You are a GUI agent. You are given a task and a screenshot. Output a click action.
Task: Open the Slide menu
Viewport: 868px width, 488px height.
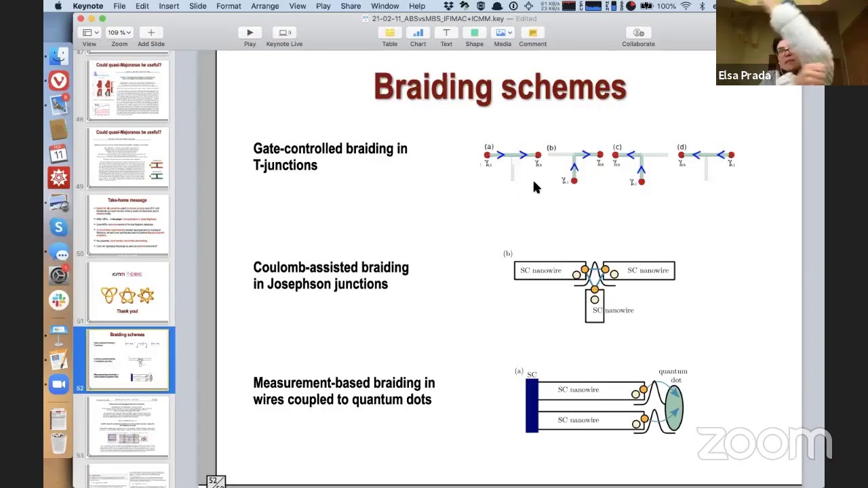pyautogui.click(x=198, y=6)
